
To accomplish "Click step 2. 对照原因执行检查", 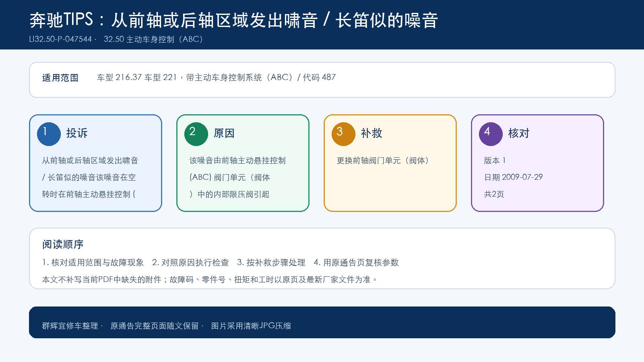I will (190, 263).
